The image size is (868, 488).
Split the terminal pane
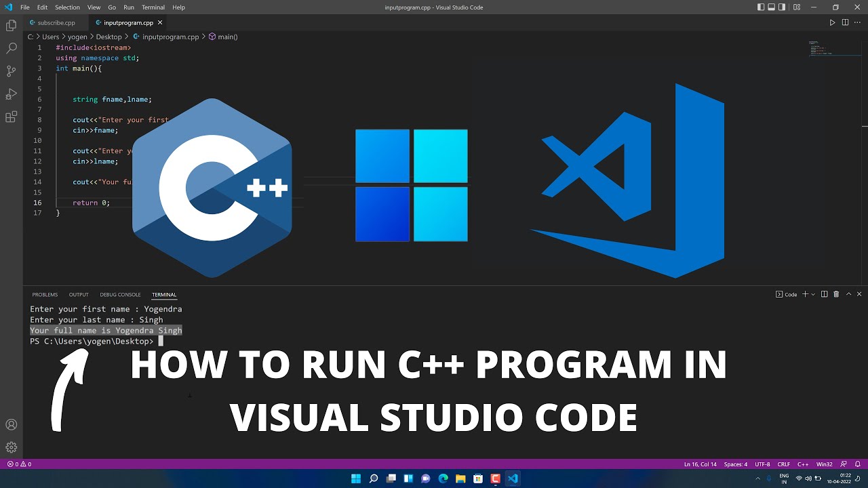click(823, 294)
